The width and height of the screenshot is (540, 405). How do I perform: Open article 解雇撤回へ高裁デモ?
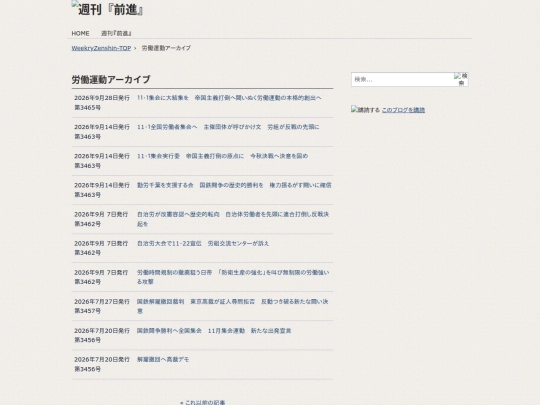pyautogui.click(x=163, y=360)
